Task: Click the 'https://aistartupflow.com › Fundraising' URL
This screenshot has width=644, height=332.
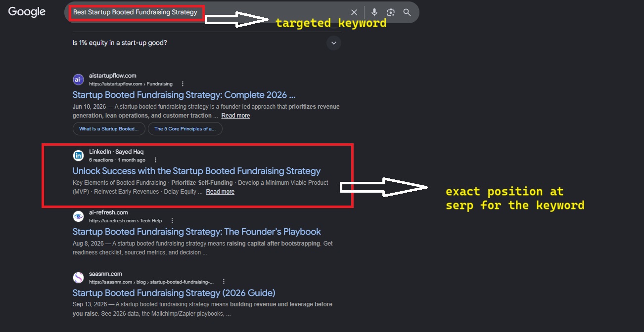Action: (x=131, y=84)
